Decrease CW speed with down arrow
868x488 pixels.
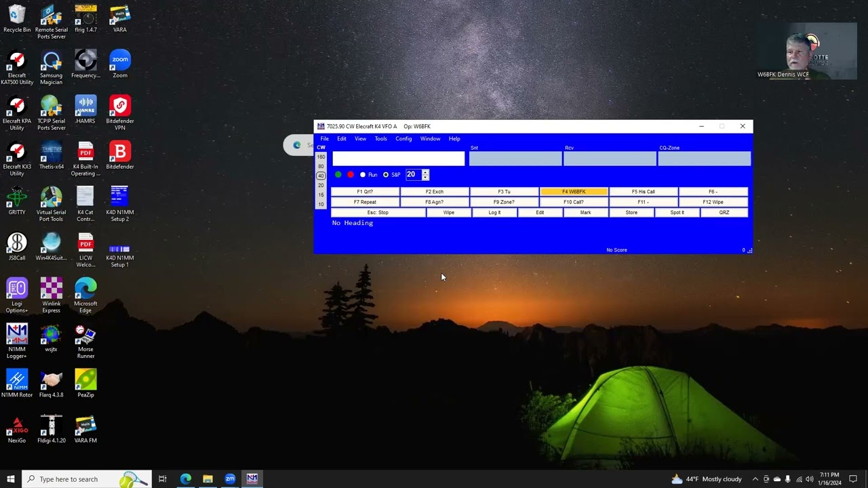coord(425,178)
